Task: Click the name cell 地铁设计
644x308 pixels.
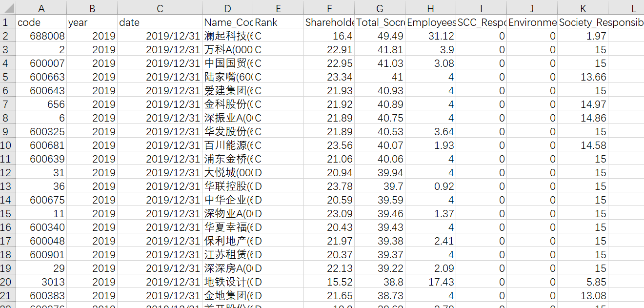Action: 228,282
